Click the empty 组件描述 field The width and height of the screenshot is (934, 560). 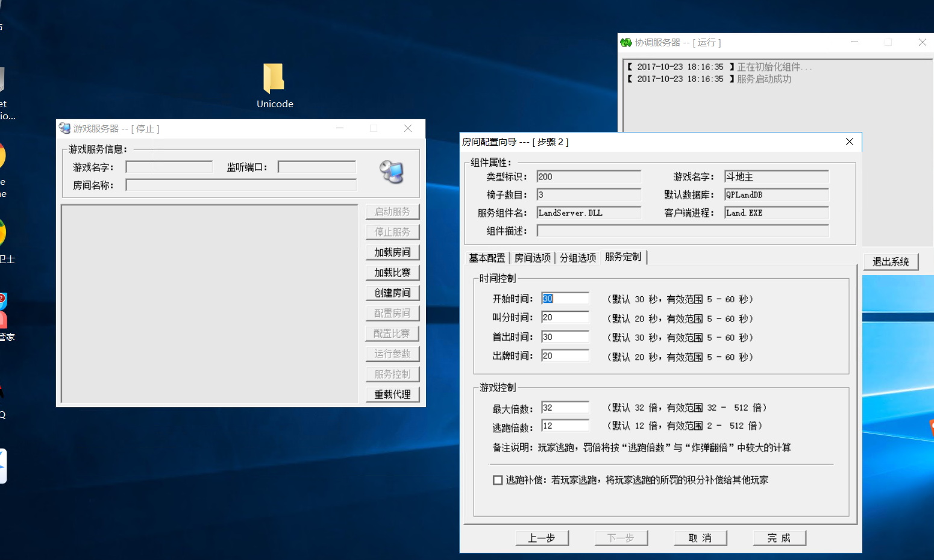[683, 231]
